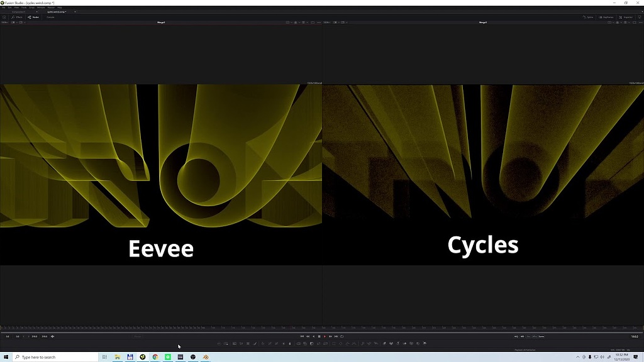
Task: Step forward one frame
Action: tap(330, 337)
